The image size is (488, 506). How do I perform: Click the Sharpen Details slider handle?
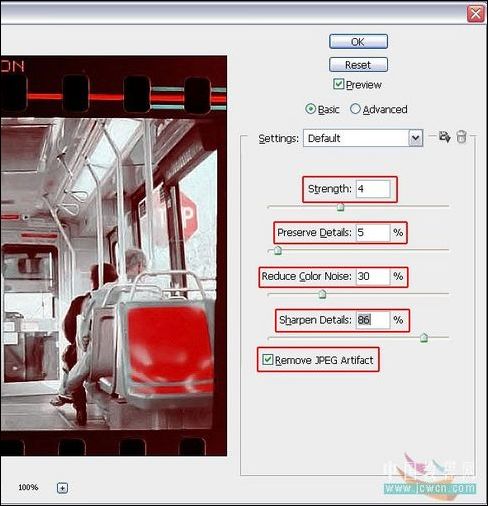[x=424, y=338]
